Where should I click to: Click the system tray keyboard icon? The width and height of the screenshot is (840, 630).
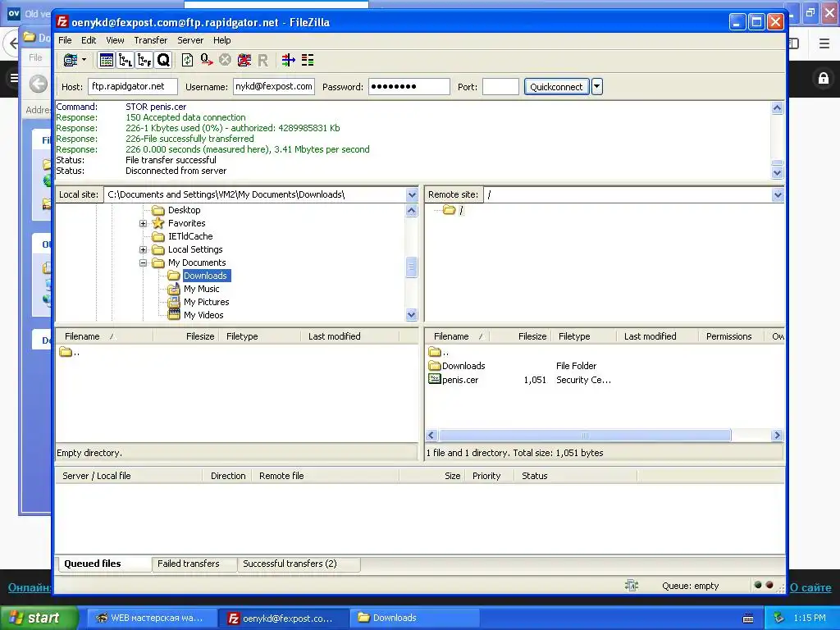click(x=748, y=619)
